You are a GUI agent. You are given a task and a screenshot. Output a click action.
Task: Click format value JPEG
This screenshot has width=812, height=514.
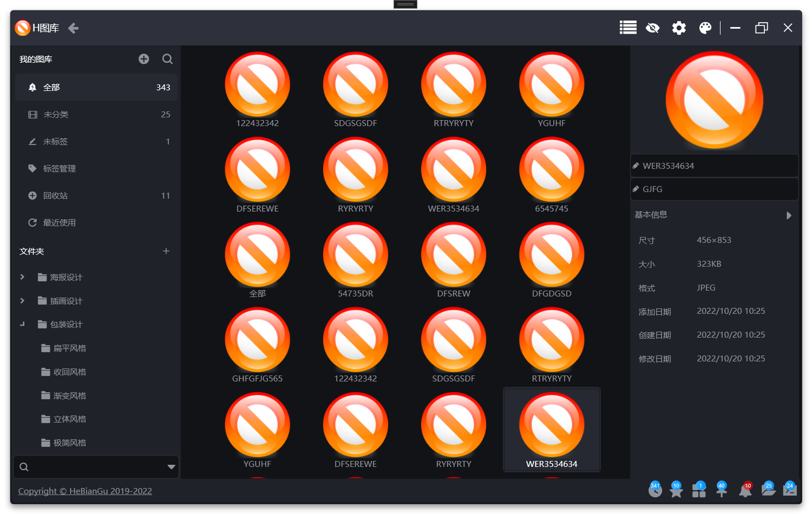706,287
